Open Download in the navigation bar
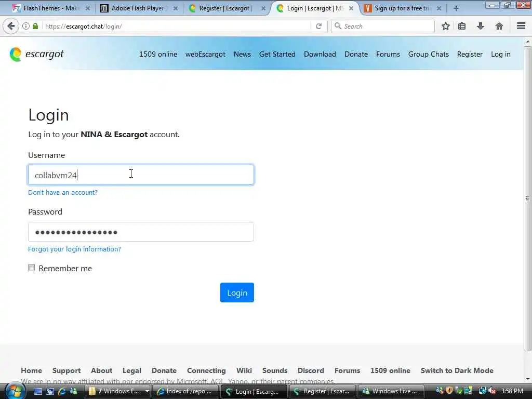 tap(320, 54)
